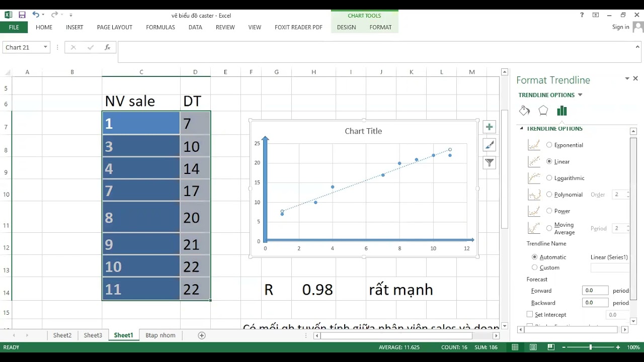Screen dimensions: 644x362
Task: Select Automatic trendline name radio
Action: [x=534, y=257]
